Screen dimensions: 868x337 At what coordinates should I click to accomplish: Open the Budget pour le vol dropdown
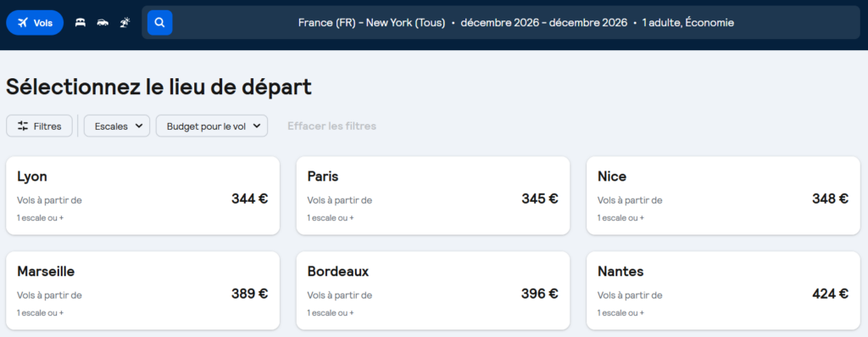pos(212,126)
